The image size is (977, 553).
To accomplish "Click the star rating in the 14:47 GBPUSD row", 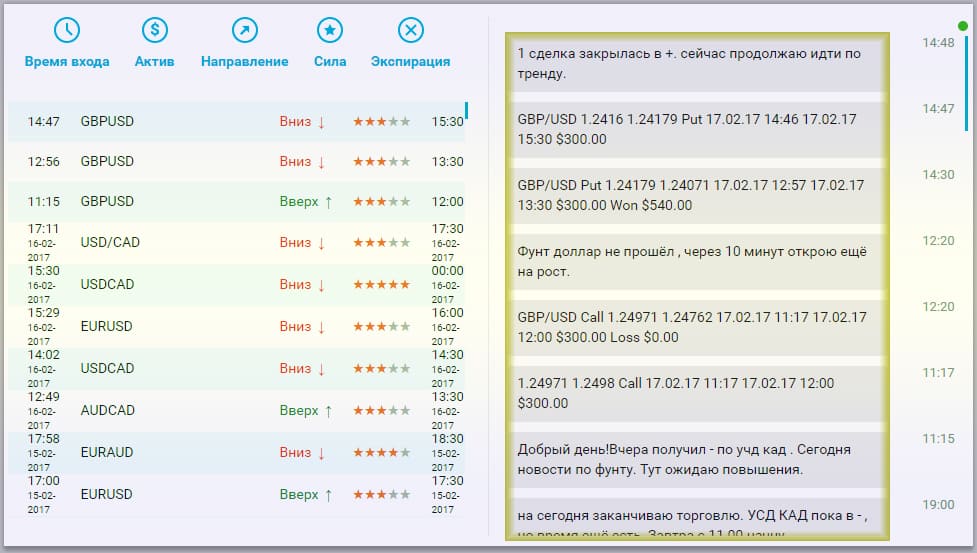I will pos(381,122).
